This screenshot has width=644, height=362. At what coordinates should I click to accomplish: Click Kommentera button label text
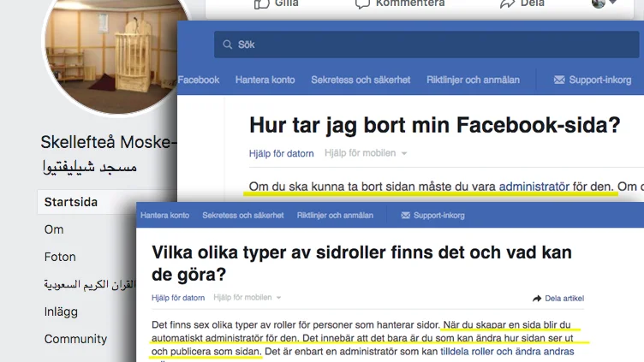(x=410, y=3)
